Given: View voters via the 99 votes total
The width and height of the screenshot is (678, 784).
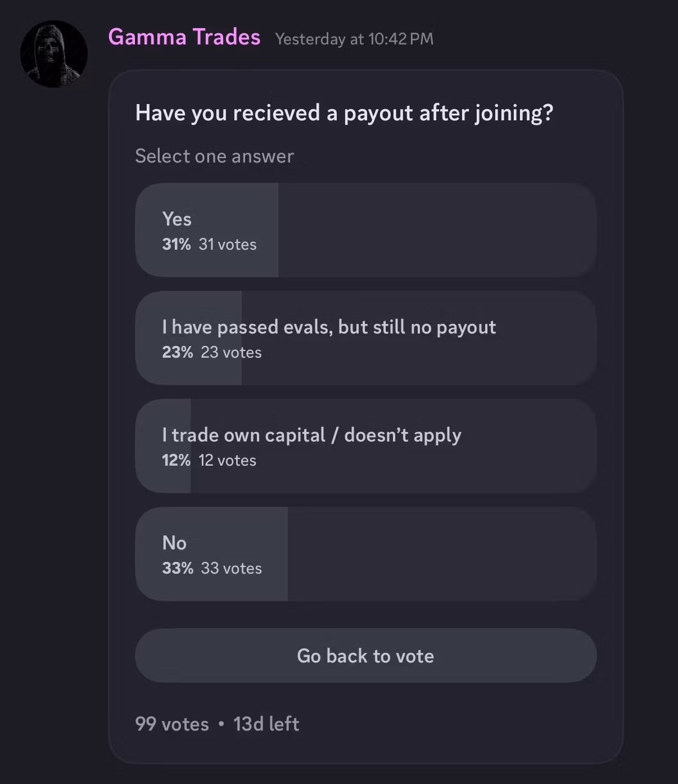Looking at the screenshot, I should click(172, 724).
